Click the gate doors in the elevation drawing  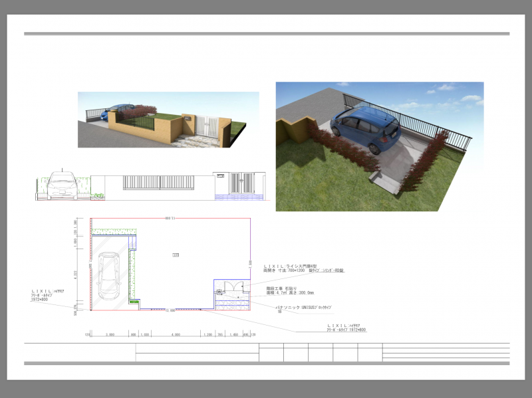pos(241,183)
